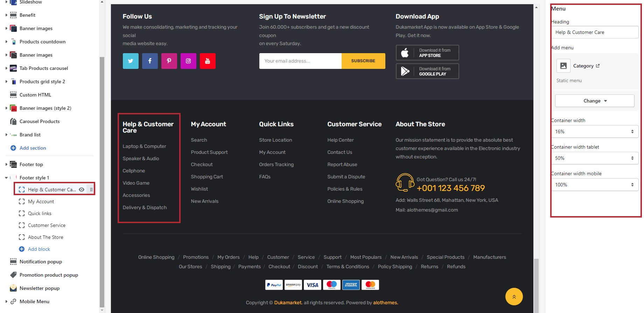This screenshot has width=644, height=313.
Task: Open the Container width dropdown
Action: tap(594, 131)
